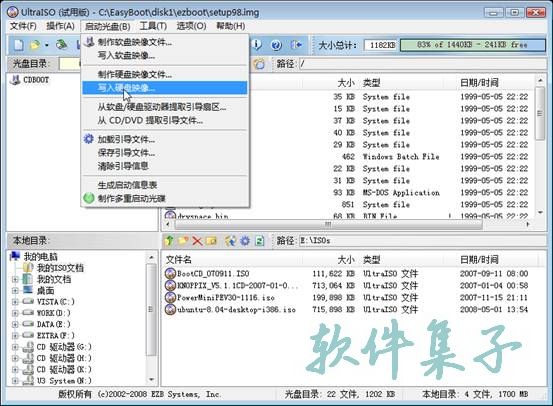Expand the DATA(E:) drive node
This screenshot has height=406, width=553.
coord(15,324)
